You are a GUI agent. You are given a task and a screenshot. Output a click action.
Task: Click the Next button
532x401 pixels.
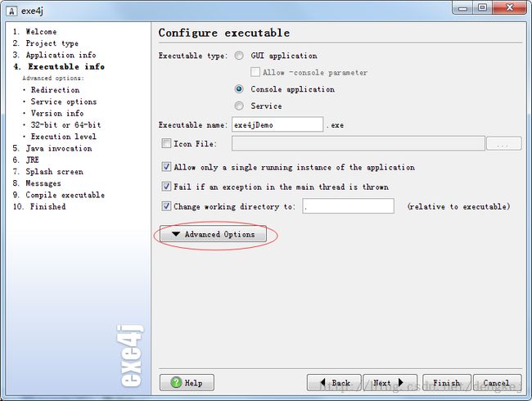coord(390,383)
